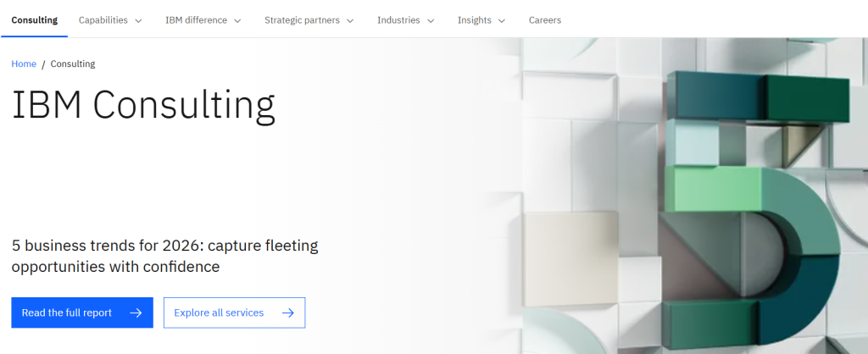Open the Consulting tab in navigation

pyautogui.click(x=34, y=20)
